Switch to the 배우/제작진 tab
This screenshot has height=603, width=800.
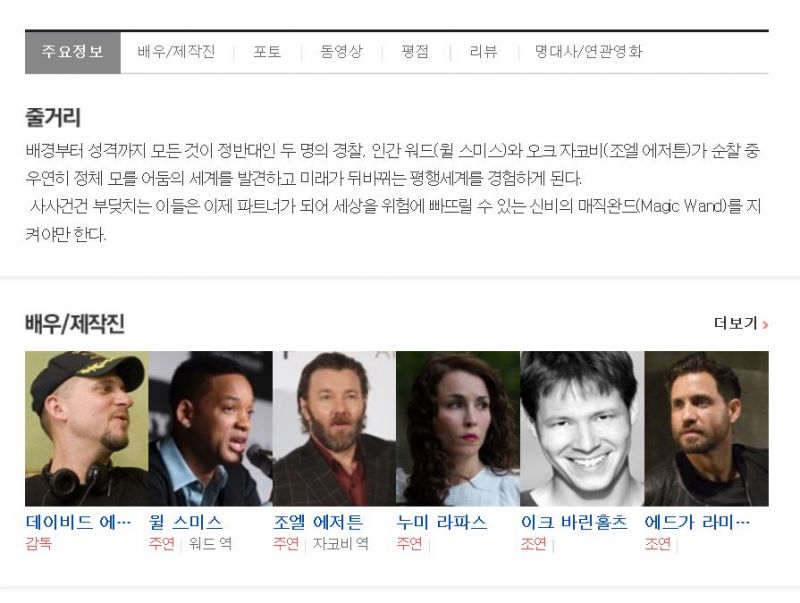click(x=176, y=52)
